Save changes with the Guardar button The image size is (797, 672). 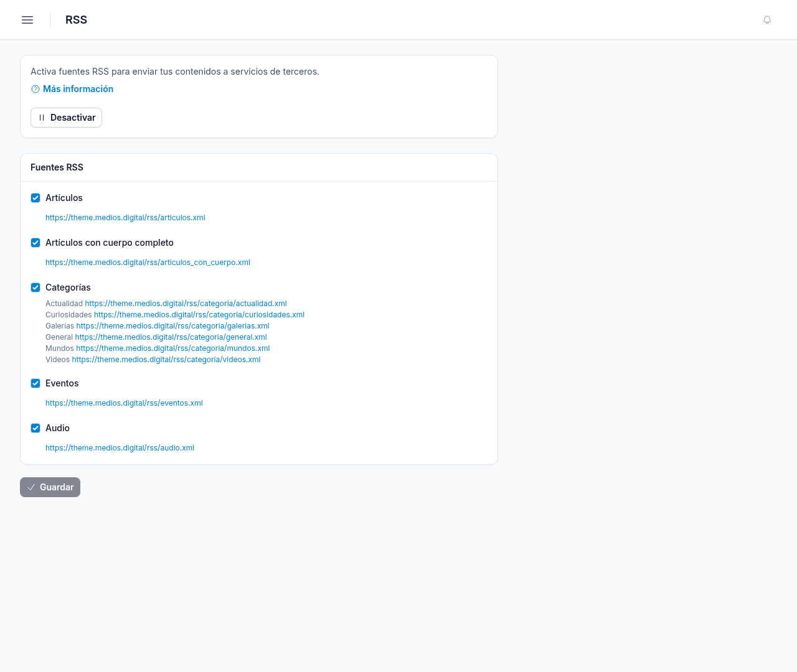click(x=50, y=487)
